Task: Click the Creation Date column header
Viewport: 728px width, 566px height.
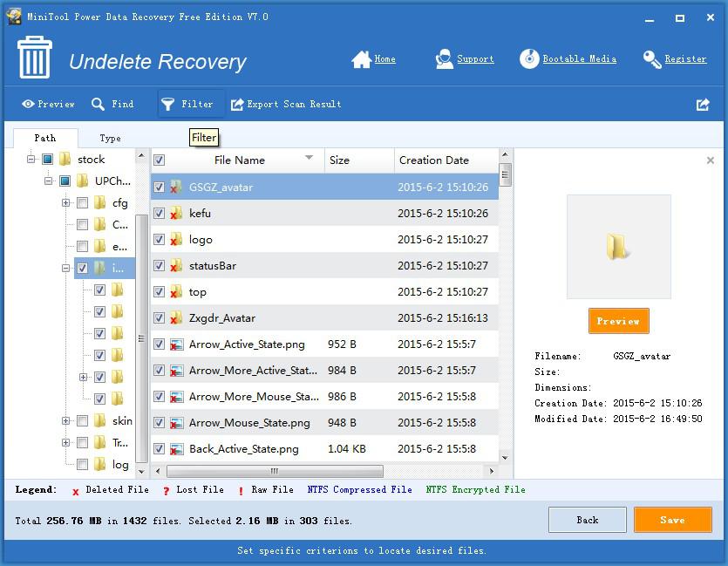Action: tap(446, 160)
